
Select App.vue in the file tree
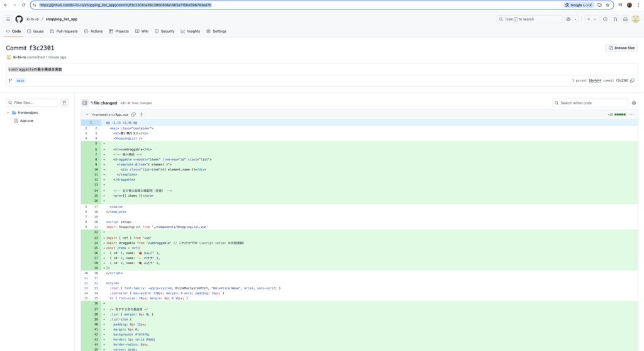click(26, 121)
